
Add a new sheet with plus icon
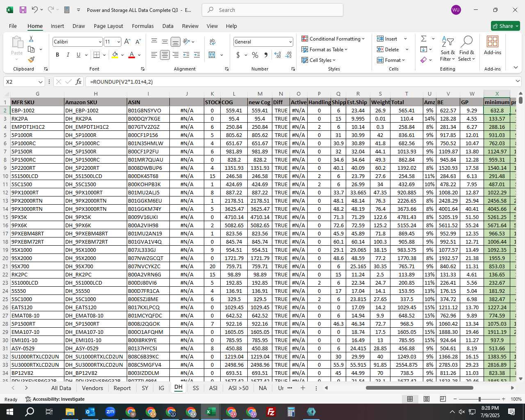[303, 388]
